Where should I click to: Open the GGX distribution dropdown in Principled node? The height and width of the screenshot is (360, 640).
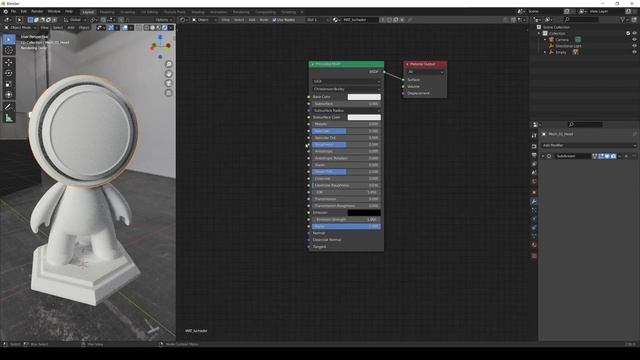click(x=346, y=82)
